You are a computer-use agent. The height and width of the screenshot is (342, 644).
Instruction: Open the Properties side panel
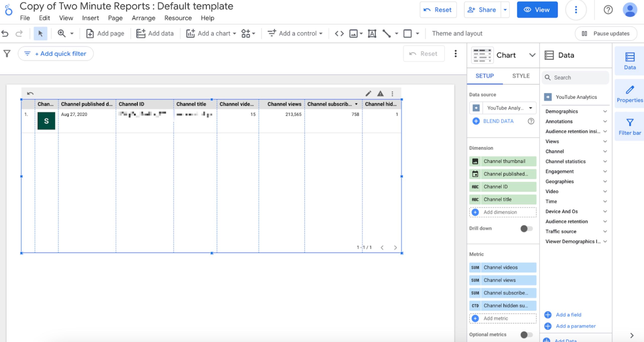[x=629, y=94]
